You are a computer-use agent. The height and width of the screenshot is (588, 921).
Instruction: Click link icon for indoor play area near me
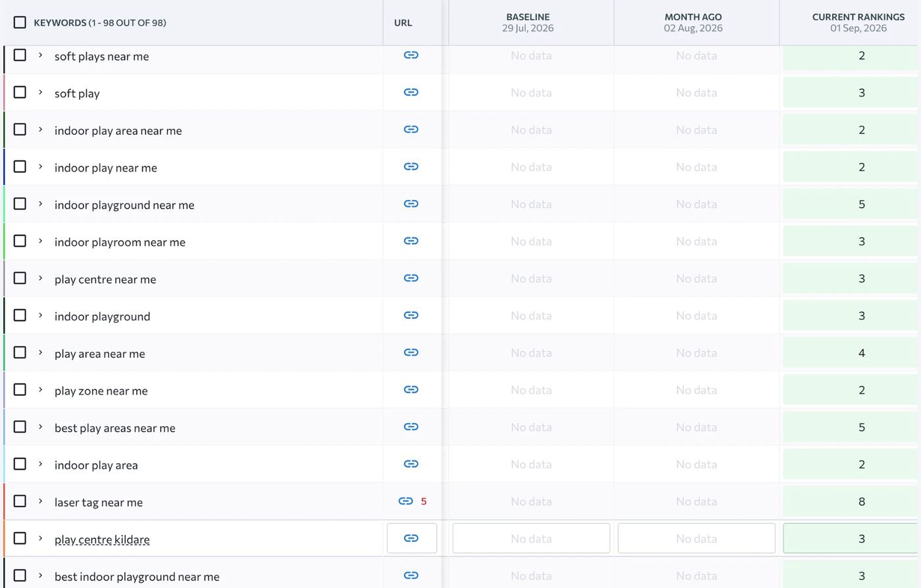[411, 130]
